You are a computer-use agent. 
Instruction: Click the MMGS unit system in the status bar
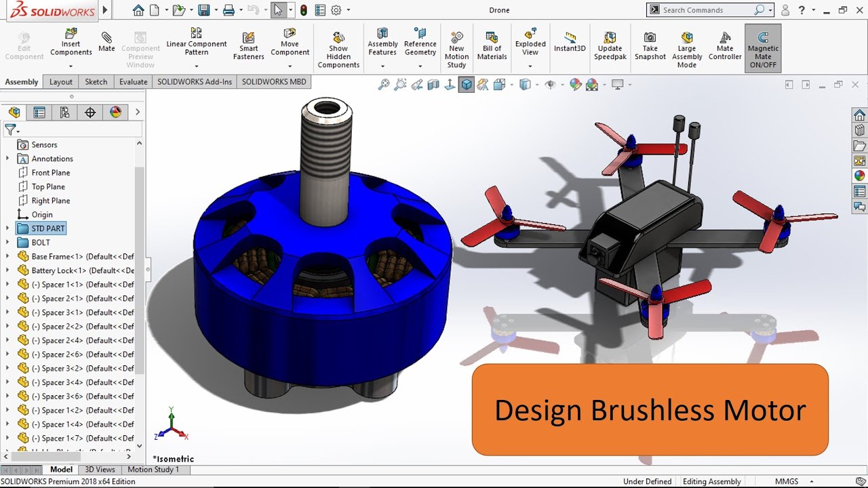click(787, 481)
